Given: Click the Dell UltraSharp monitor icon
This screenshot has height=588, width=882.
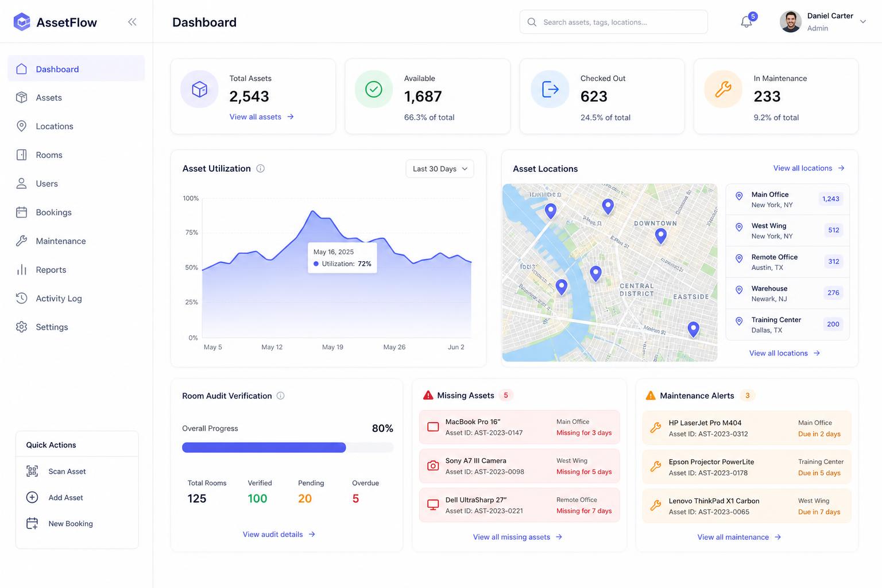Looking at the screenshot, I should tap(433, 505).
